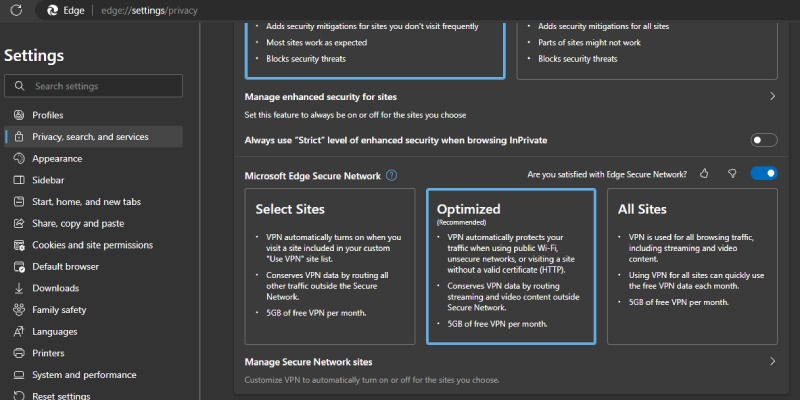Viewport: 800px width, 400px height.
Task: Open Manage enhanced security for sites
Action: (511, 105)
